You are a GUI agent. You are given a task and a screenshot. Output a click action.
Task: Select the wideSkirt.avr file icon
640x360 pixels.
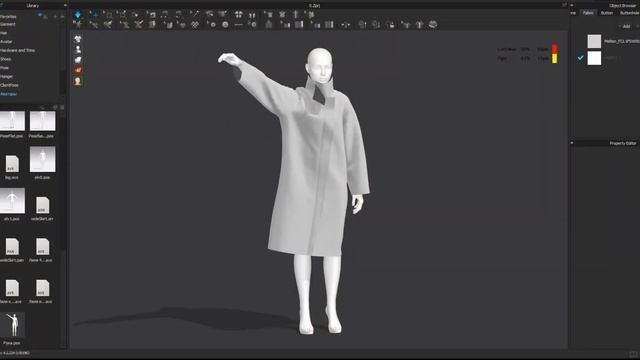[42, 205]
